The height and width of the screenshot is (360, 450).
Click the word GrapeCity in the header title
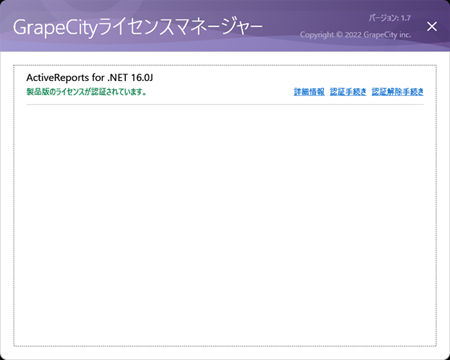(x=55, y=28)
